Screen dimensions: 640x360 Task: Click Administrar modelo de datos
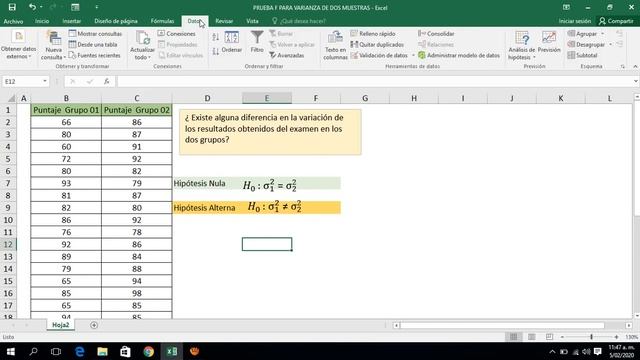459,55
